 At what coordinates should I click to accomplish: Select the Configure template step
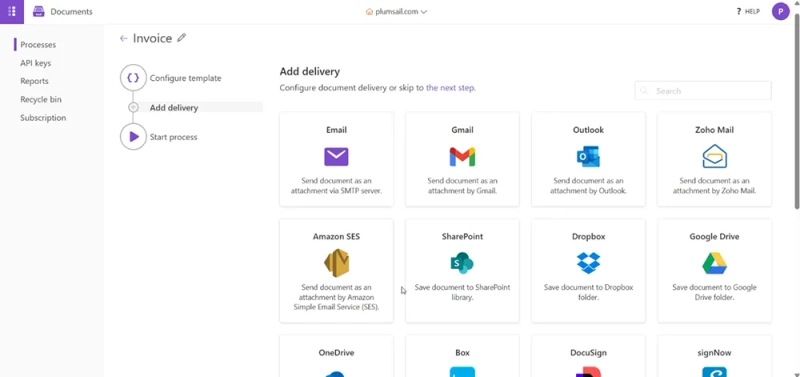186,78
